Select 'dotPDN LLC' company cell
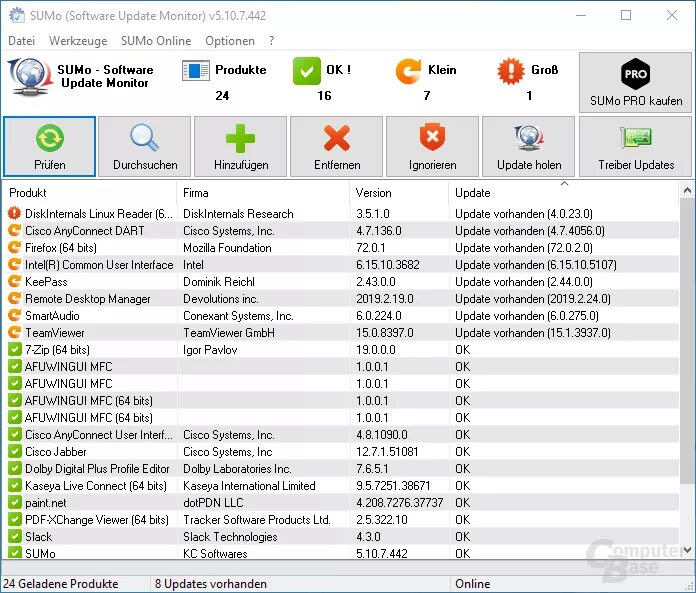This screenshot has height=593, width=696. pyautogui.click(x=213, y=503)
